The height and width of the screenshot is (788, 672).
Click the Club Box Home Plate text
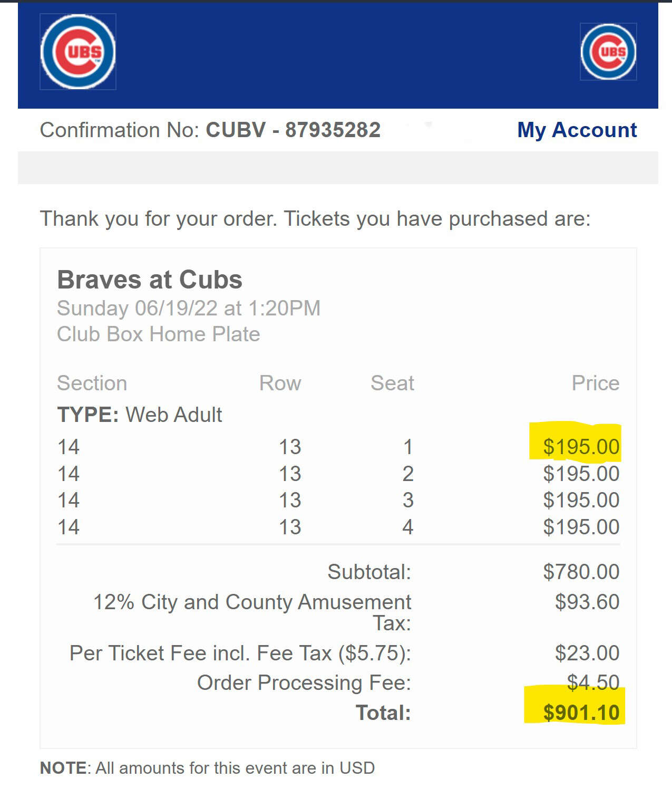(158, 334)
